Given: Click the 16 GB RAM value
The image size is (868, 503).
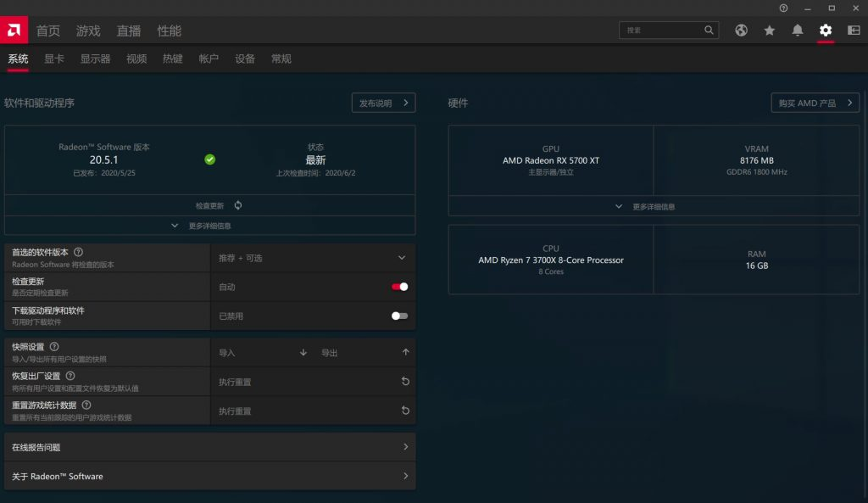Looking at the screenshot, I should pos(757,265).
